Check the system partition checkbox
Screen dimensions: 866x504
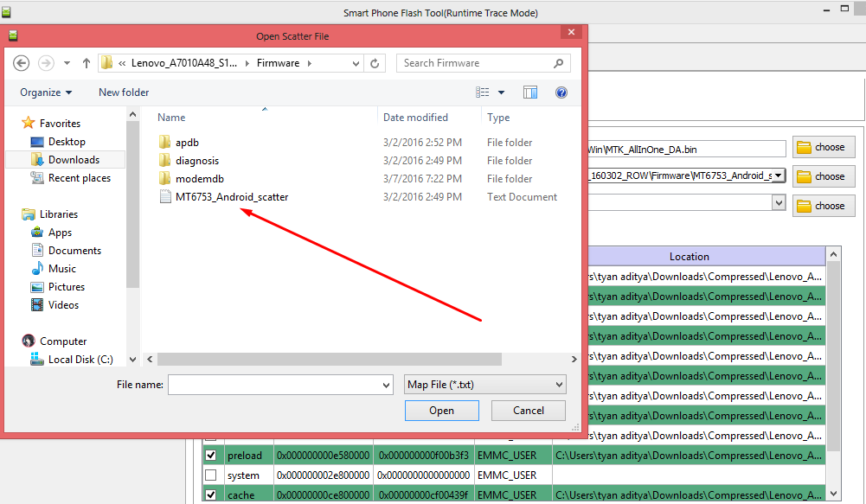[210, 475]
